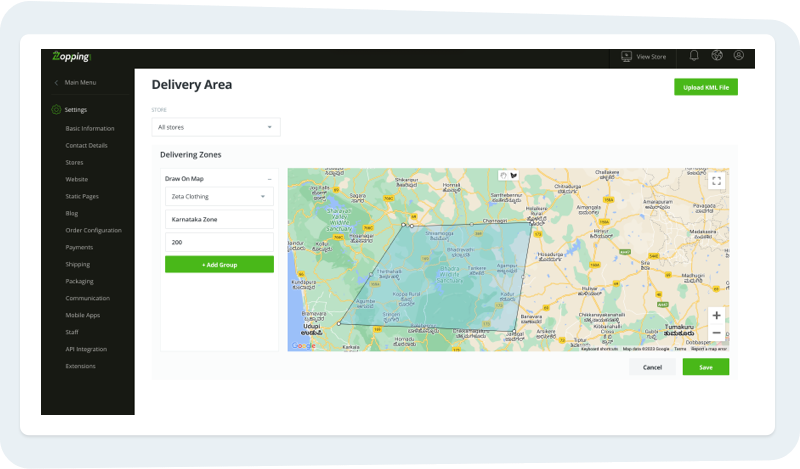Image resolution: width=800 pixels, height=469 pixels.
Task: Click the Karnataka Zone name field
Action: [x=219, y=219]
